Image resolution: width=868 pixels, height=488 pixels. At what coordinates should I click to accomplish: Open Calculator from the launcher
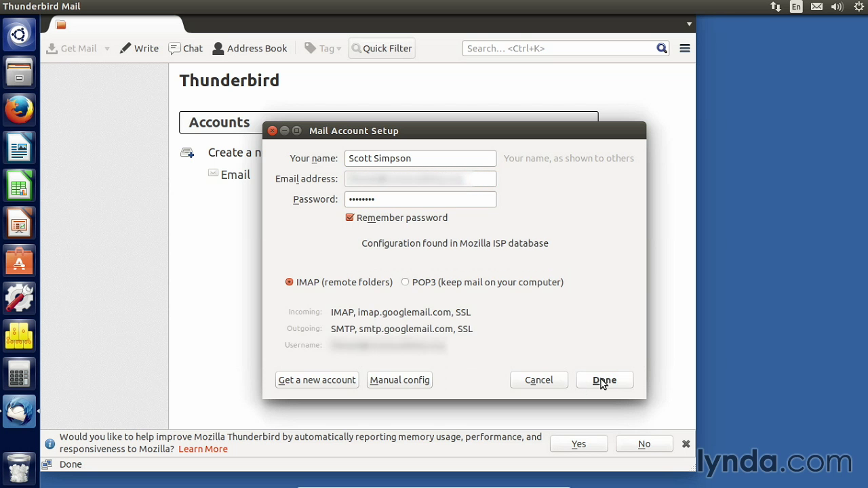click(x=19, y=374)
